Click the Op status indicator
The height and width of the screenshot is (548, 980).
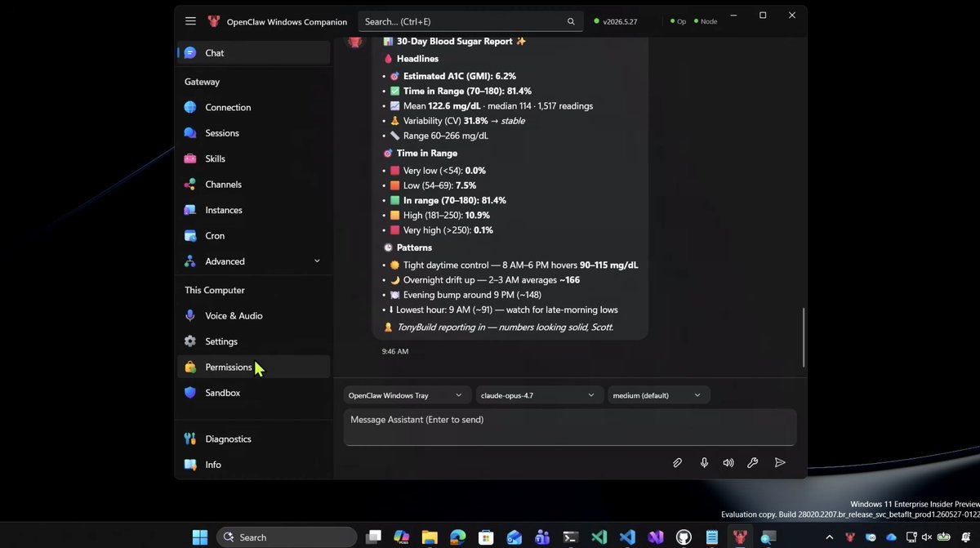[x=678, y=22]
